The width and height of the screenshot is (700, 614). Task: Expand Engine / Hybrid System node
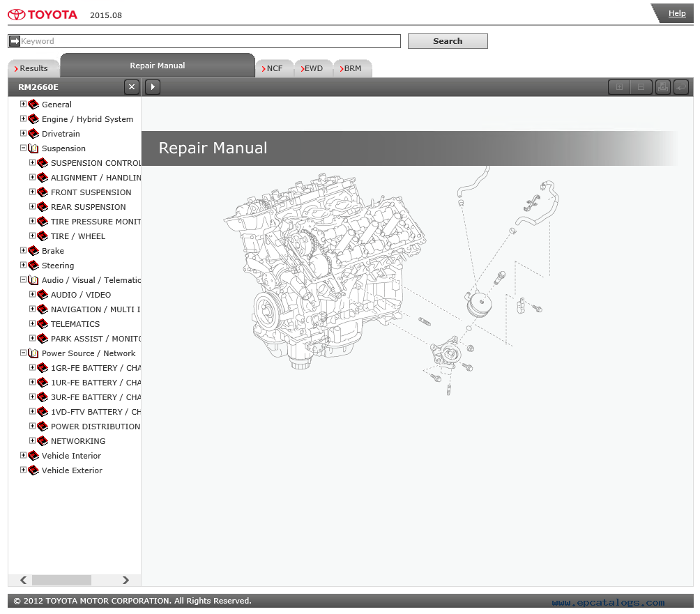coord(23,118)
